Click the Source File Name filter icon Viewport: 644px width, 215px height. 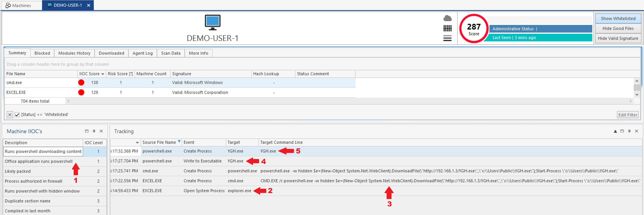click(179, 141)
